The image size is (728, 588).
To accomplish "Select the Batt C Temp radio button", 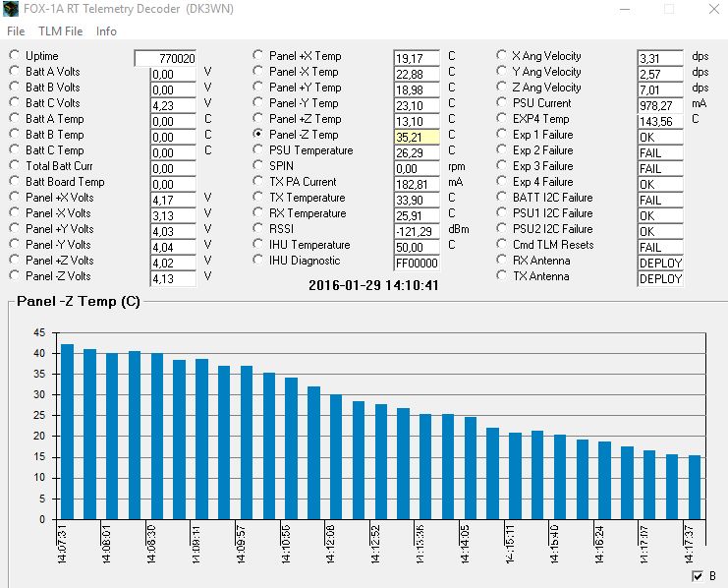I will (x=15, y=149).
